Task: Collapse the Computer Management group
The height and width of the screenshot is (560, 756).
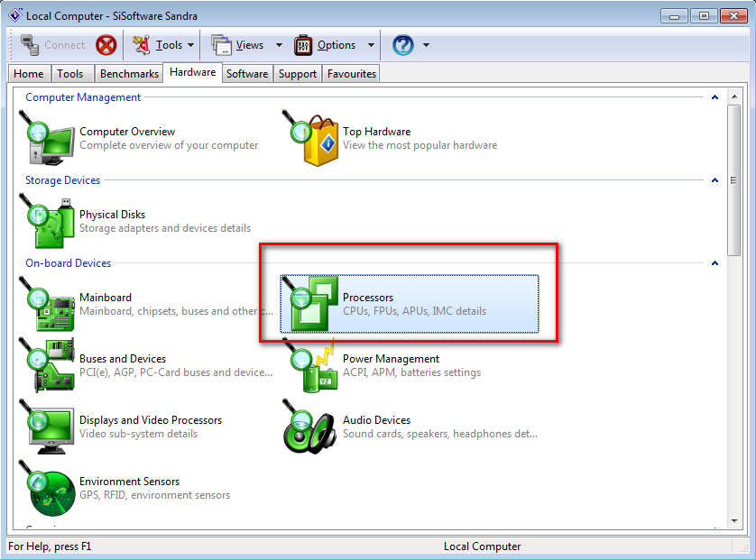Action: (715, 97)
